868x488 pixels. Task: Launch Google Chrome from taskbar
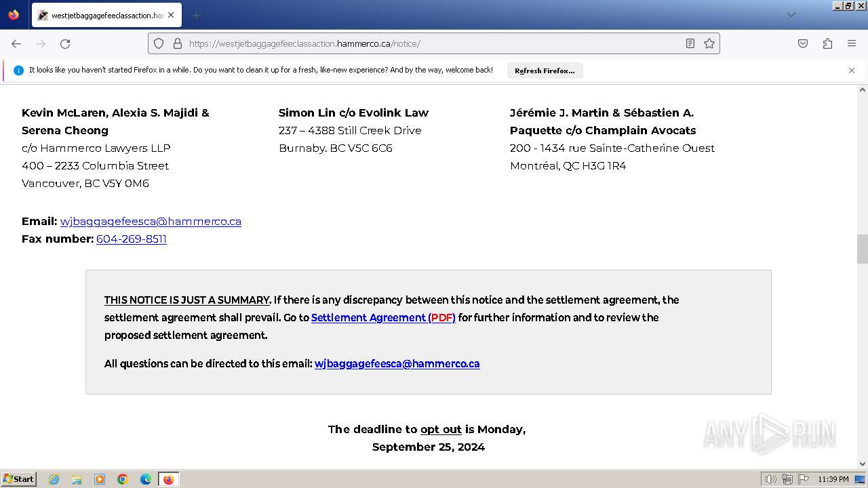click(123, 479)
